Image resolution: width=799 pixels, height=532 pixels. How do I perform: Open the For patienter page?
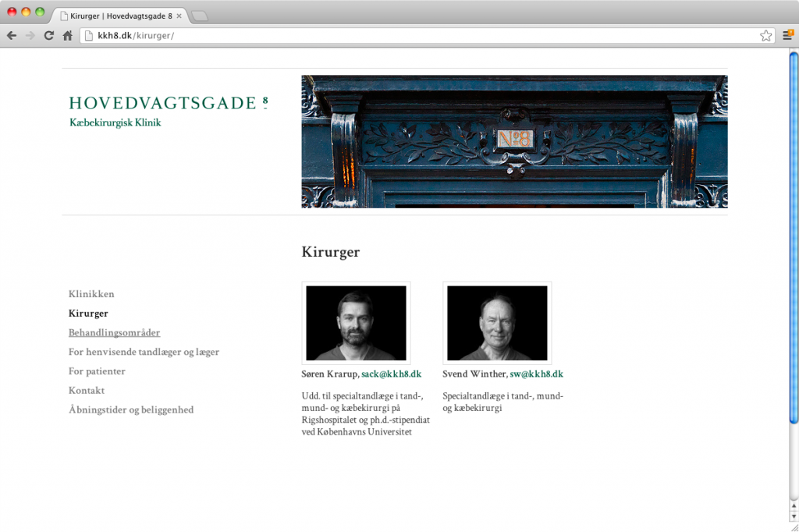97,371
